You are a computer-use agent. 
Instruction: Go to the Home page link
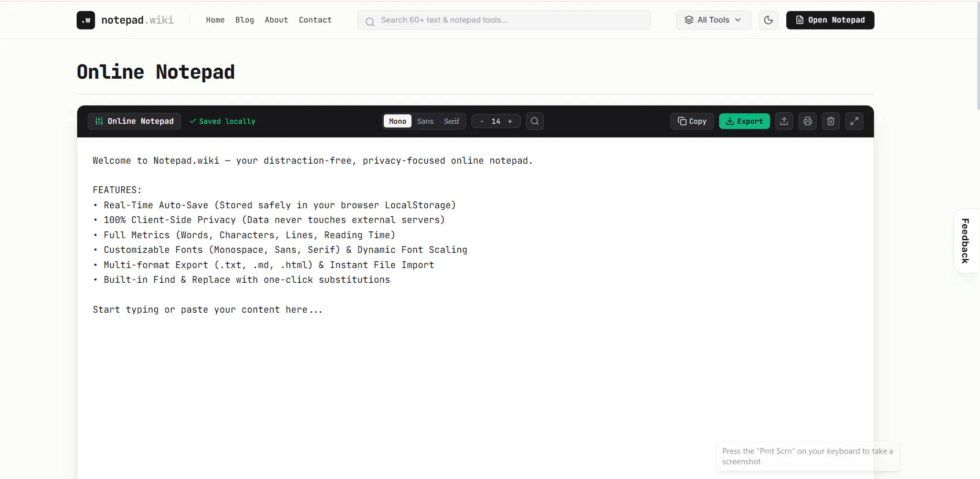[x=215, y=20]
